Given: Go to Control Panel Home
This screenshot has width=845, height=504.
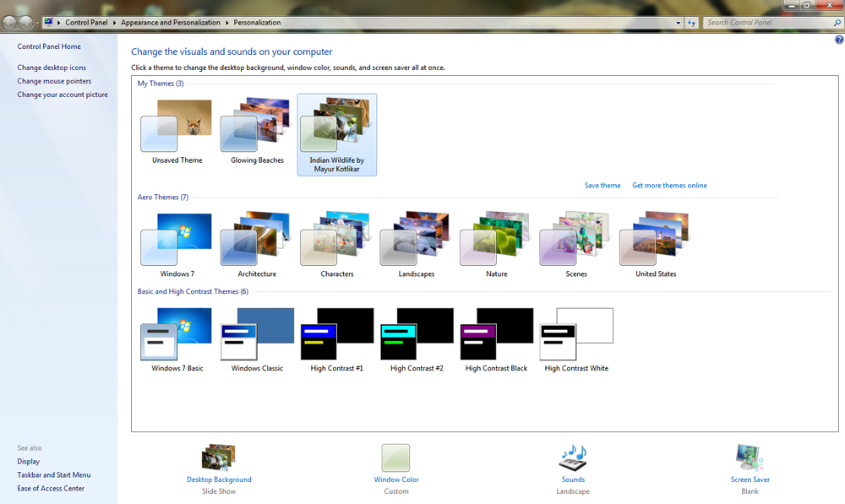Looking at the screenshot, I should tap(49, 46).
